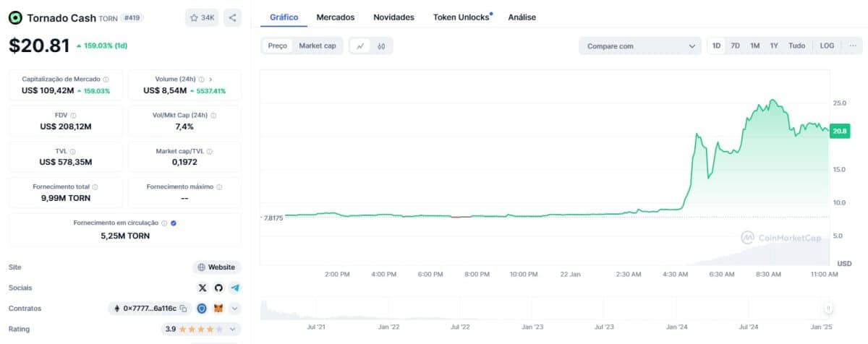This screenshot has height=344, width=868.
Task: Select the Market cap chart toggle
Action: [318, 46]
